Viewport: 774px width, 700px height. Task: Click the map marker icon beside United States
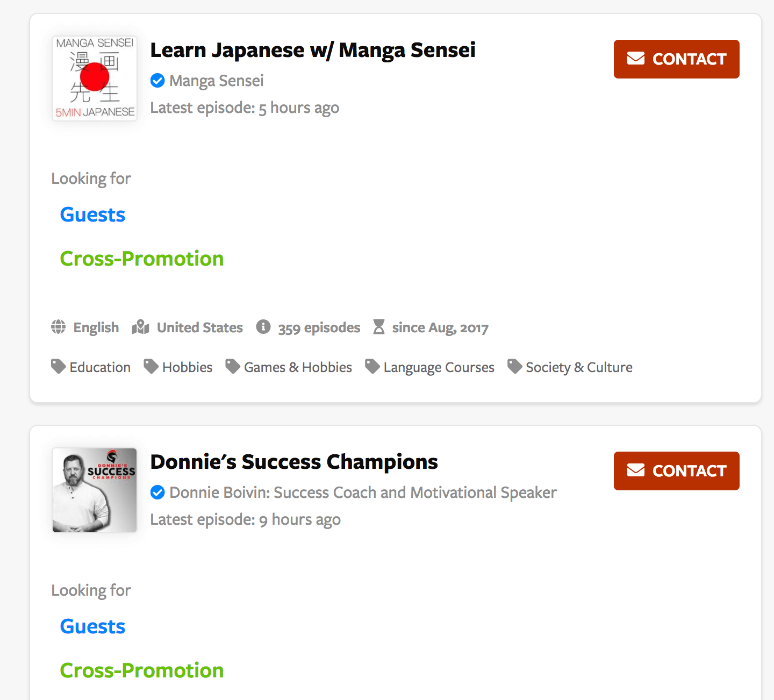pos(140,327)
